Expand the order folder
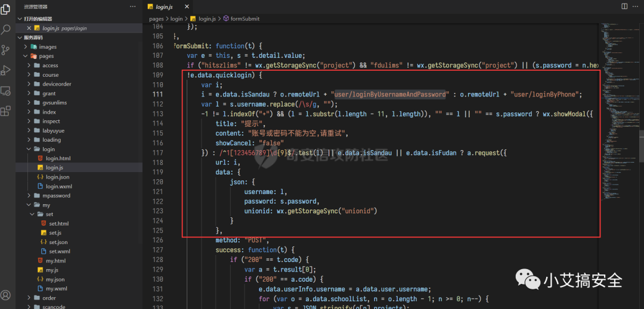The height and width of the screenshot is (309, 644). tap(49, 298)
